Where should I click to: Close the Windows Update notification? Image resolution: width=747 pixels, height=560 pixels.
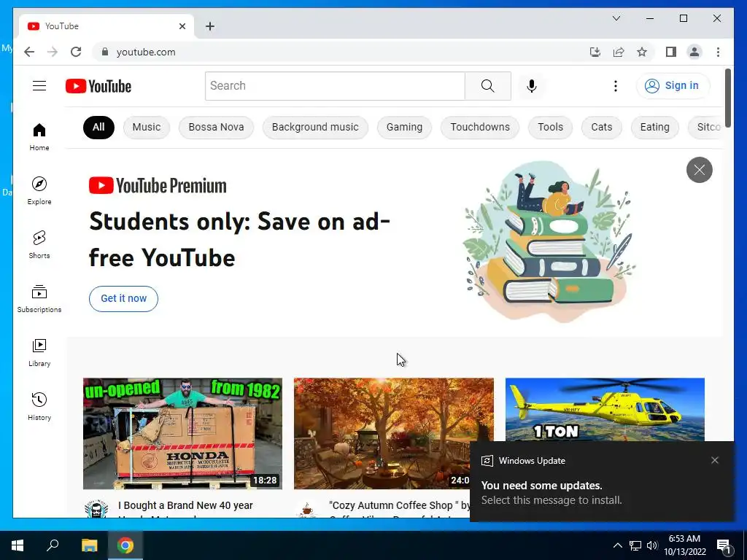[x=715, y=460]
